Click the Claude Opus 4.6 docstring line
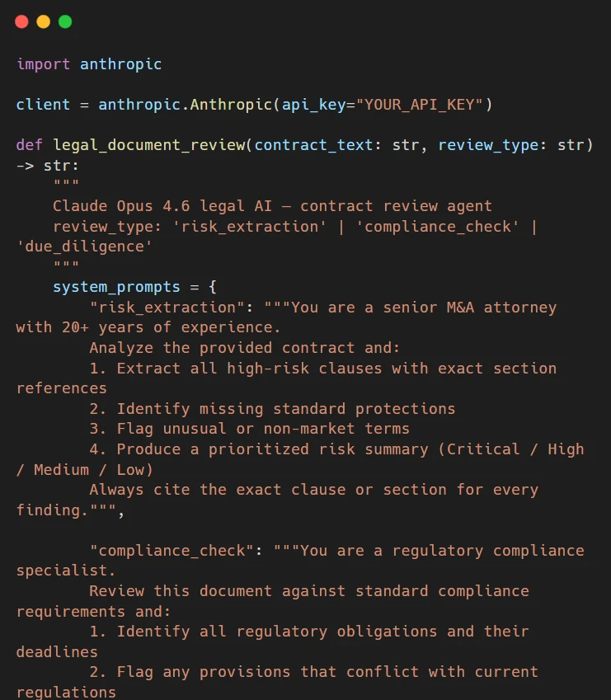This screenshot has height=700, width=611. [x=272, y=206]
